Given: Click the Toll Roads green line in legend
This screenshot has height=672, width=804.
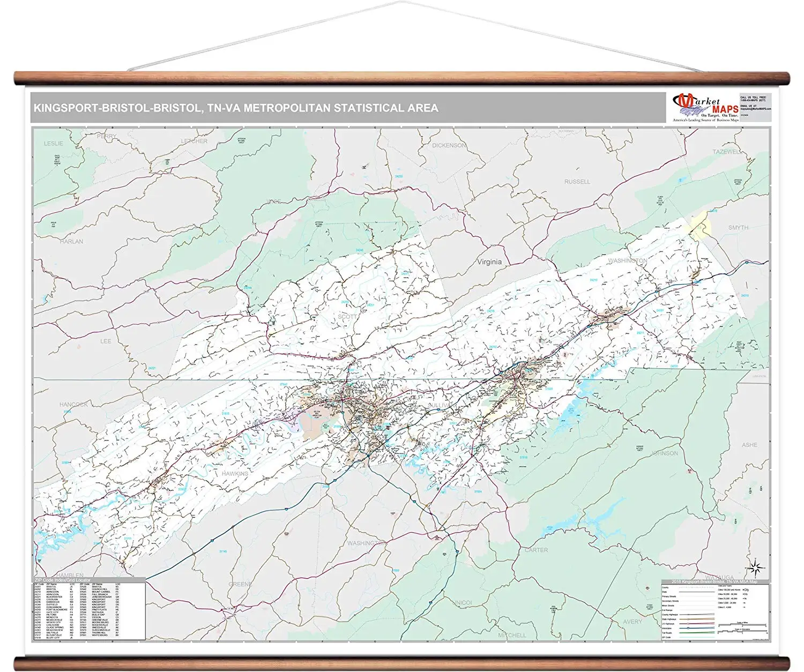Looking at the screenshot, I should pyautogui.click(x=697, y=632).
